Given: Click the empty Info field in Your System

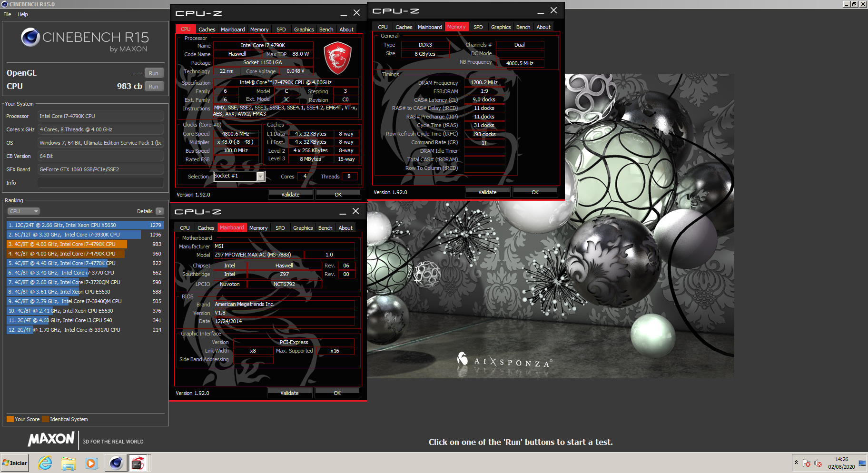Looking at the screenshot, I should [x=100, y=183].
